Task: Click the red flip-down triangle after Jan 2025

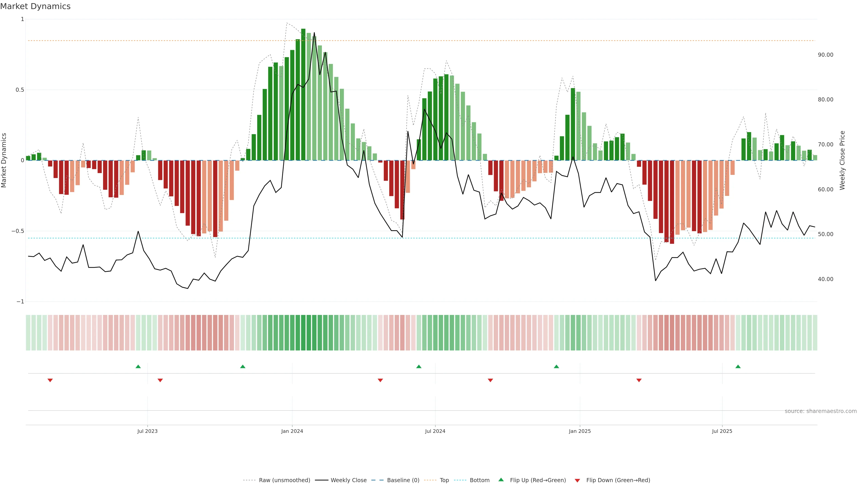Action: [x=639, y=380]
